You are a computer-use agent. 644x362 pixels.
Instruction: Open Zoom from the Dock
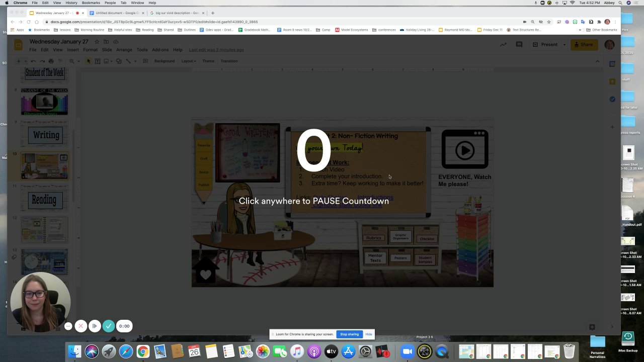[408, 351]
